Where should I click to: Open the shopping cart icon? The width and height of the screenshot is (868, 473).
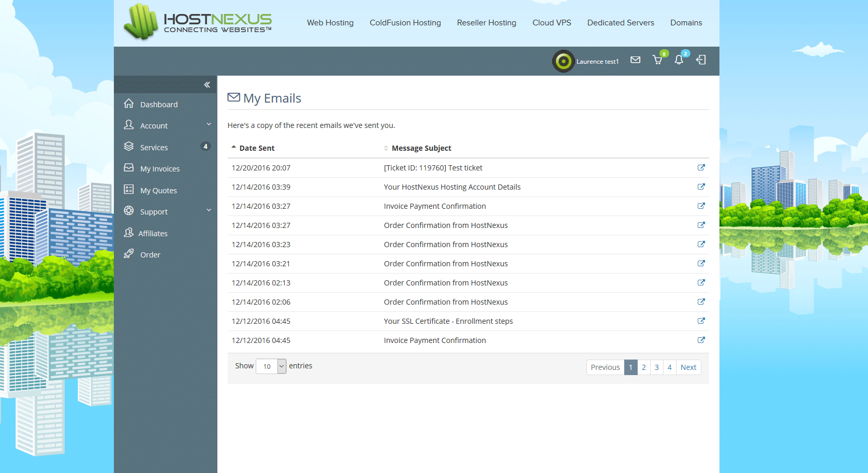pyautogui.click(x=657, y=60)
